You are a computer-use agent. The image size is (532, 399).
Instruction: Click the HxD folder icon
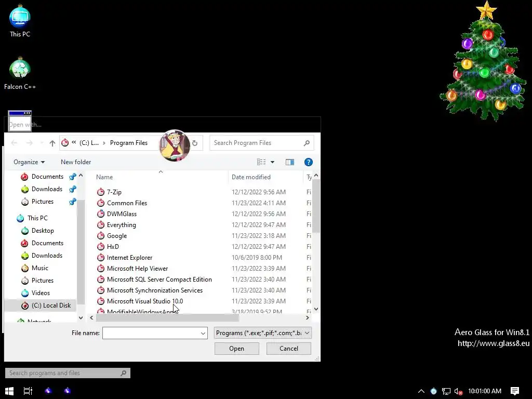click(x=101, y=247)
